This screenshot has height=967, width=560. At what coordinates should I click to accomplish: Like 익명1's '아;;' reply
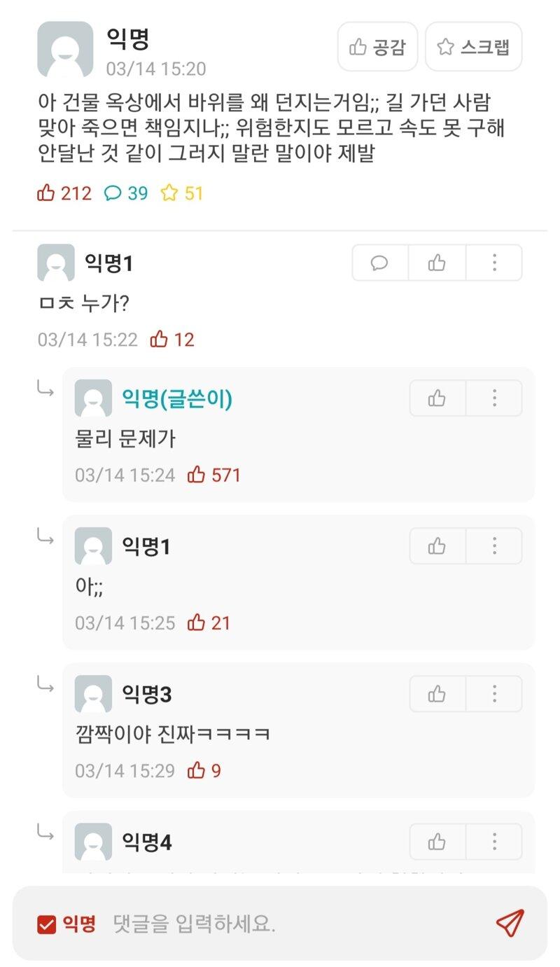pyautogui.click(x=437, y=546)
